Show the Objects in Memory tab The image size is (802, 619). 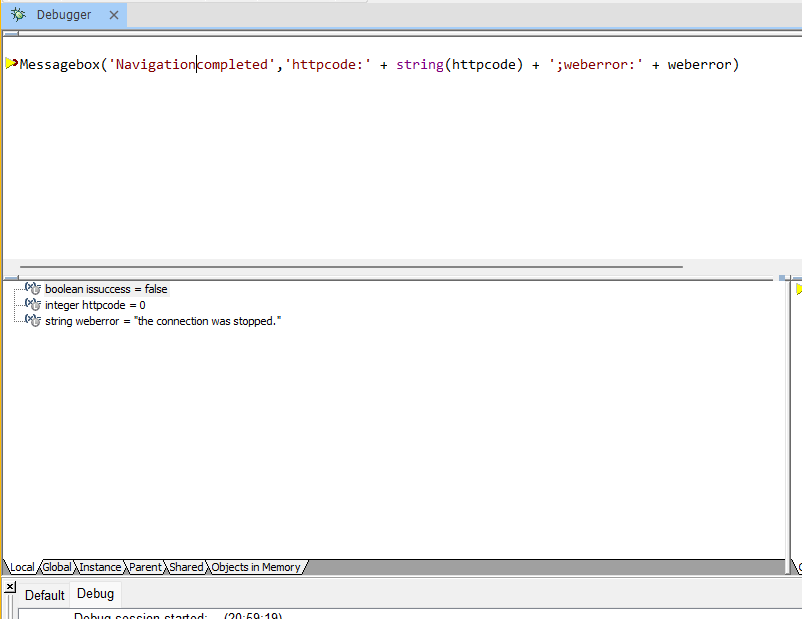tap(255, 567)
